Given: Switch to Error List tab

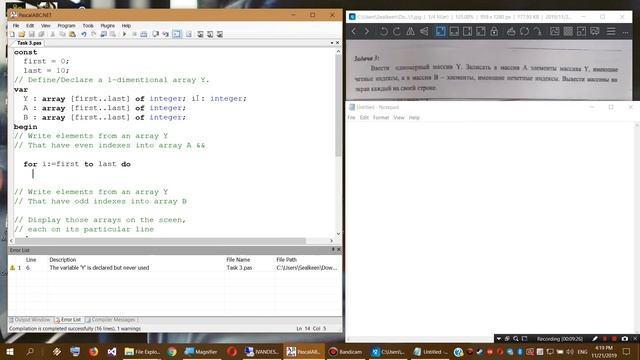Looking at the screenshot, I should click(x=69, y=320).
